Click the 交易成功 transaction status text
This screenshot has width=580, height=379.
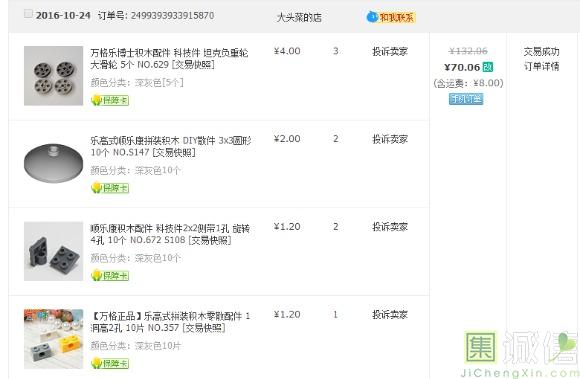[542, 51]
